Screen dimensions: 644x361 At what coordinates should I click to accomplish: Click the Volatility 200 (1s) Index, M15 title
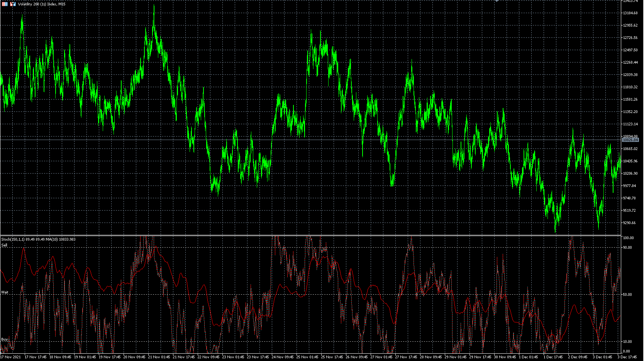(x=42, y=4)
